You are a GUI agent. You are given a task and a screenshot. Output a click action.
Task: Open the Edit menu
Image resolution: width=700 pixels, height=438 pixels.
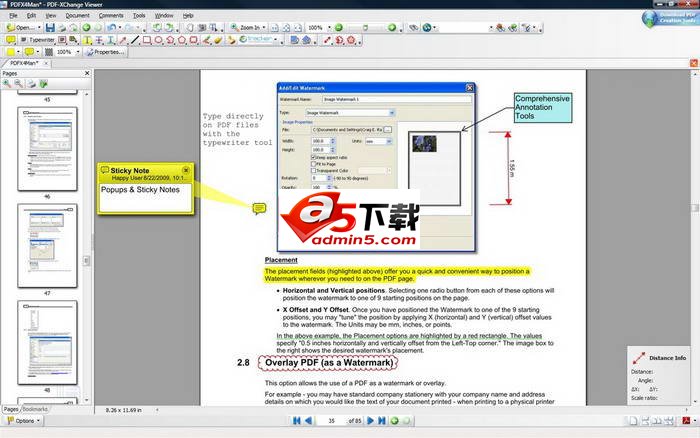[x=31, y=16]
